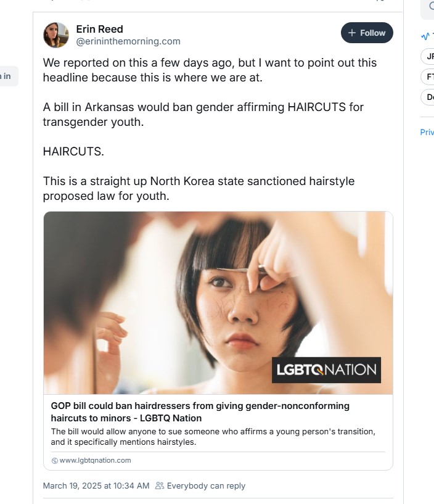The image size is (434, 504).
Task: Select the JF trending topic pill
Action: point(428,56)
